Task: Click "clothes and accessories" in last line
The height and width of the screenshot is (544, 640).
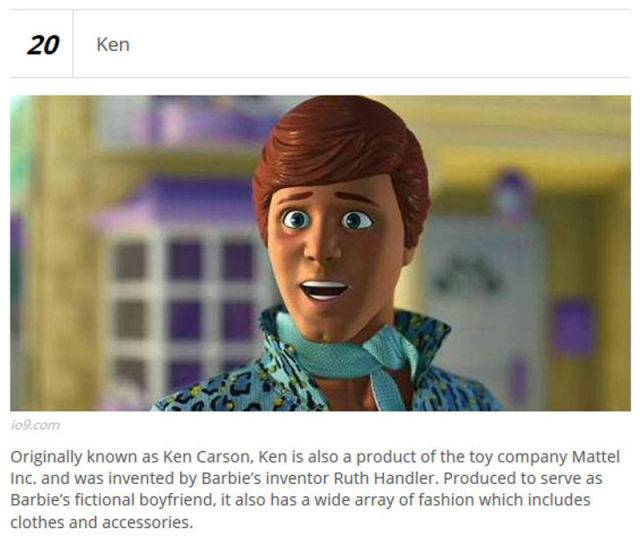Action: click(100, 522)
